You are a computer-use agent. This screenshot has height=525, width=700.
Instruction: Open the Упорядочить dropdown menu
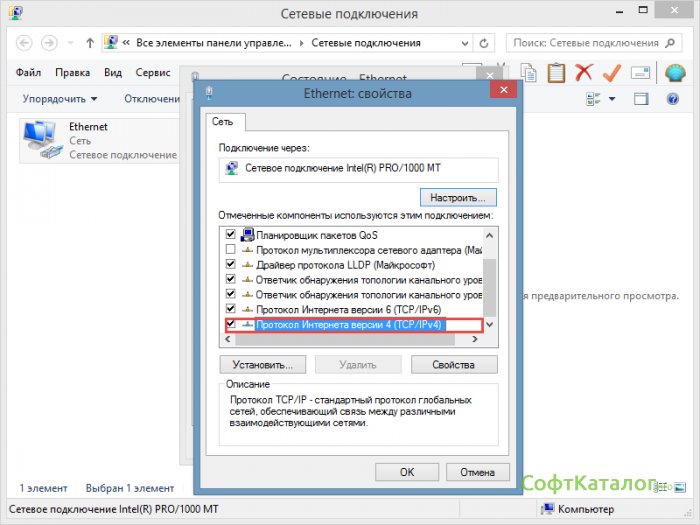click(x=59, y=99)
